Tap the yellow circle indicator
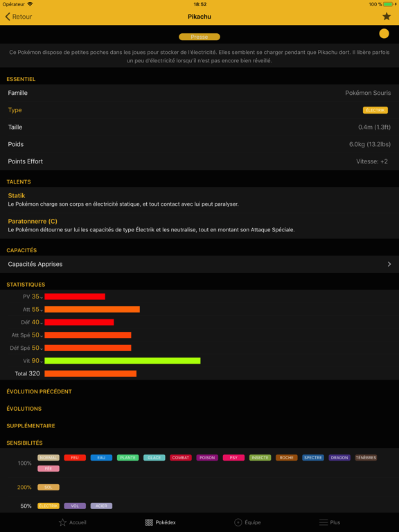This screenshot has height=532, width=399. [x=384, y=33]
